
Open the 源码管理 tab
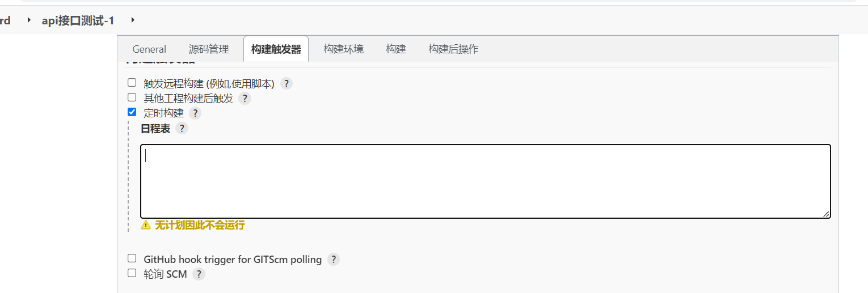(209, 49)
